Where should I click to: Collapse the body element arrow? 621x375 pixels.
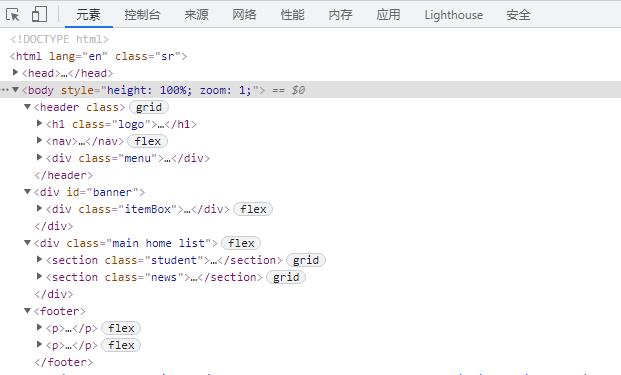(x=15, y=90)
